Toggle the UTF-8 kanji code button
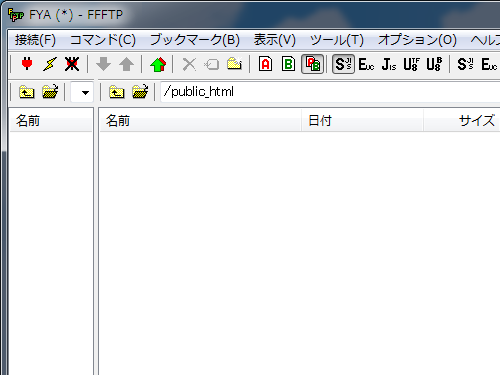The width and height of the screenshot is (500, 375). (x=412, y=64)
